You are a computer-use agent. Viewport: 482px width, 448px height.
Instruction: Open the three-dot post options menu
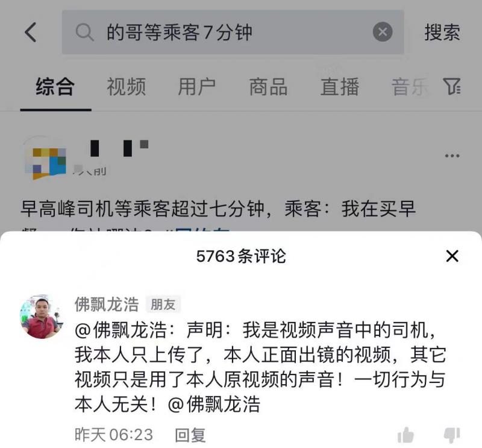tap(452, 156)
